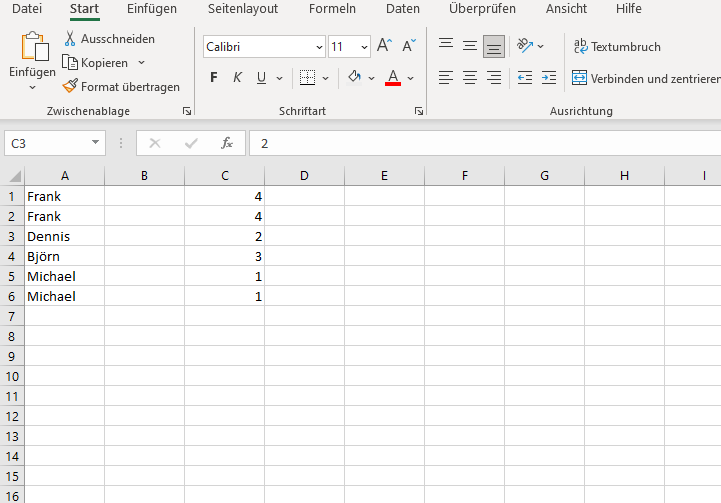
Task: Click the Einfügen clipboard icon
Action: [x=34, y=48]
